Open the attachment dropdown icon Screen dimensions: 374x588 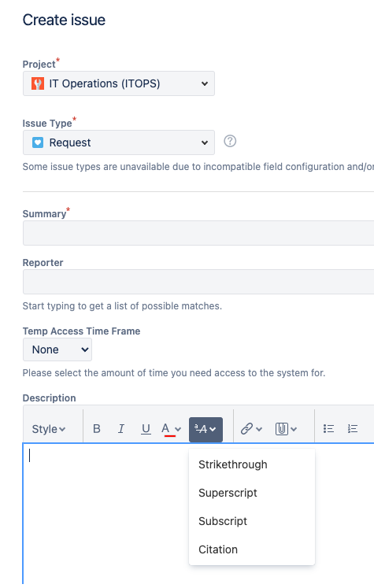tap(287, 429)
